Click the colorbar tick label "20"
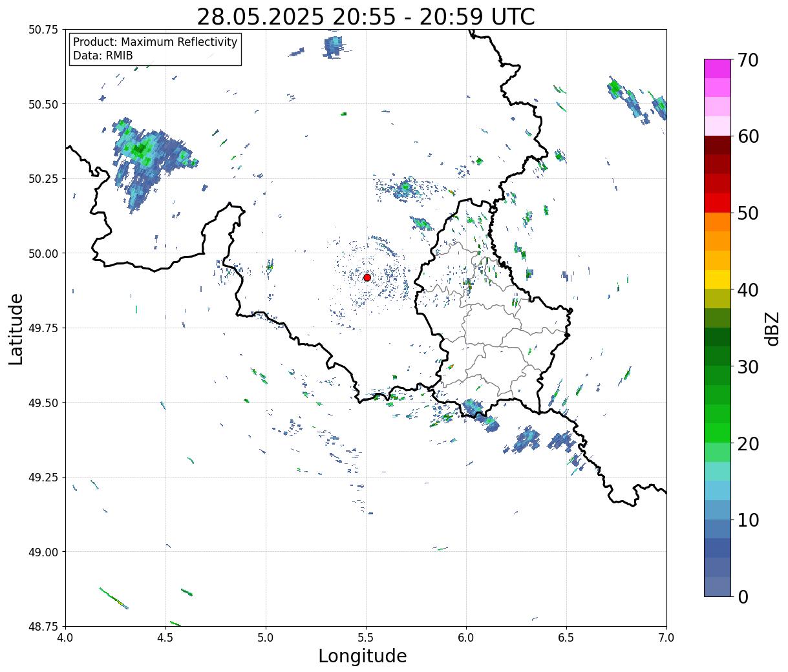The image size is (788, 672). (747, 444)
